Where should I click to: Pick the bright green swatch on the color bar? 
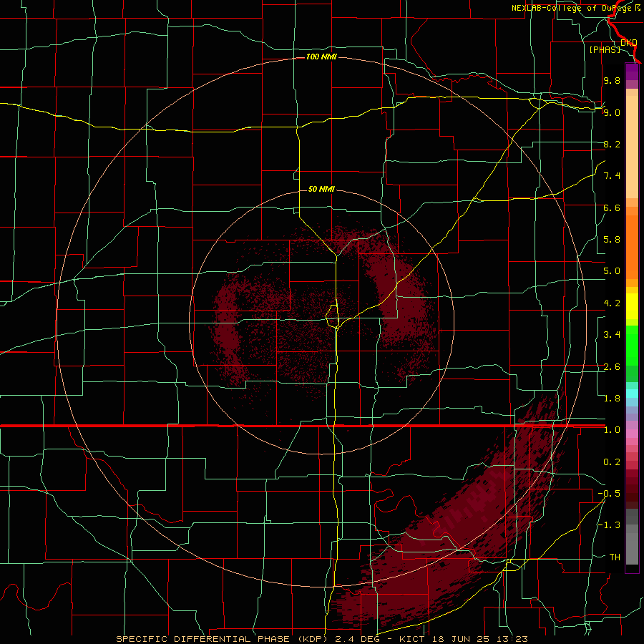tap(632, 345)
